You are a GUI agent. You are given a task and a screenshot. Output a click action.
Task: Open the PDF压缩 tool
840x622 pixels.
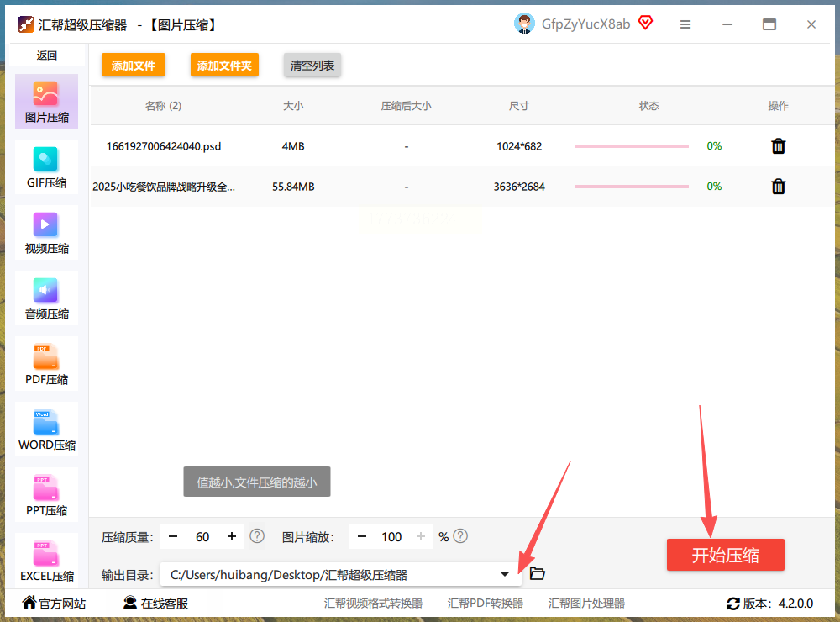click(x=46, y=364)
